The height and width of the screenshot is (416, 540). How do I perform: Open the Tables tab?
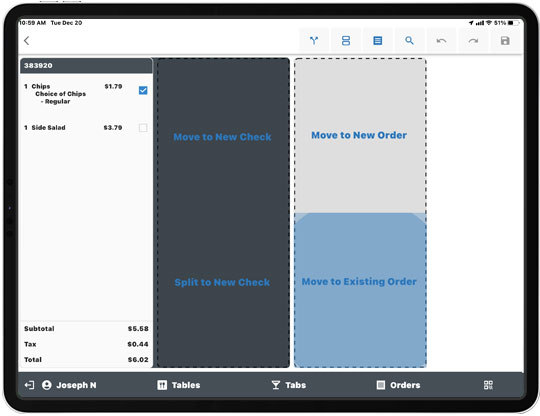coord(179,385)
